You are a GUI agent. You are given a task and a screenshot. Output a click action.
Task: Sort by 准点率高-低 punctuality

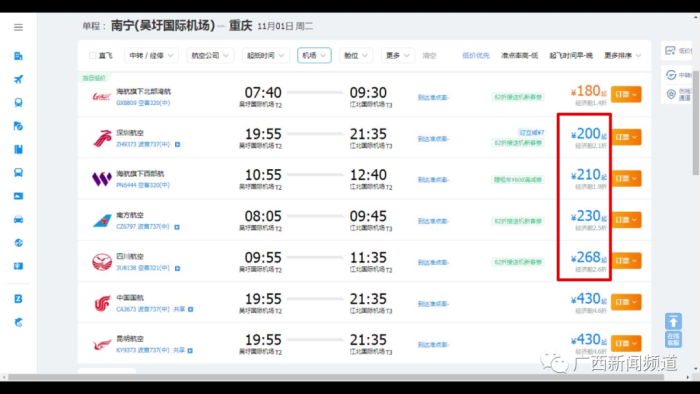519,55
